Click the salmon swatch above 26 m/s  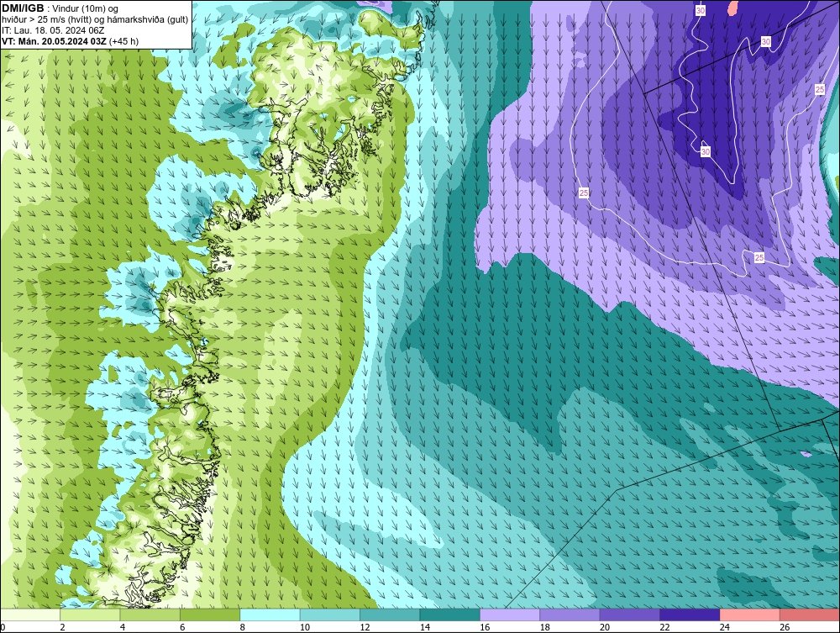(x=810, y=615)
